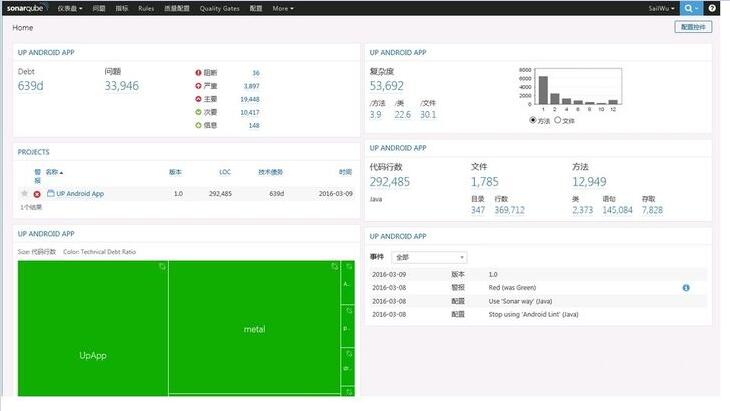The height and width of the screenshot is (411, 730).
Task: Favorite UP Android App with the star
Action: (x=24, y=193)
